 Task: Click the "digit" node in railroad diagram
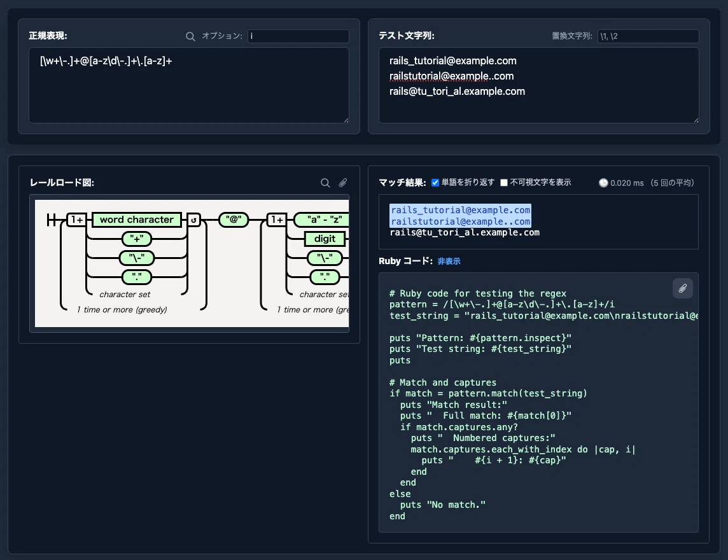325,239
